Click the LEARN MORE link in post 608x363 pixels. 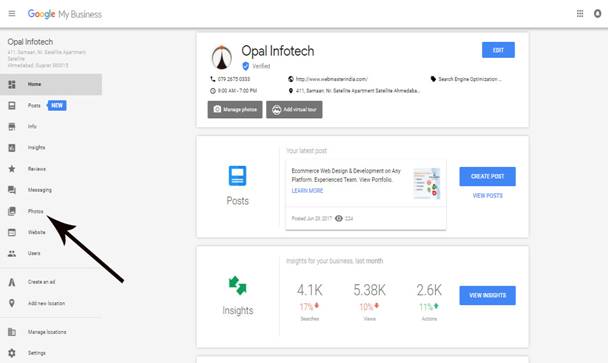point(307,190)
